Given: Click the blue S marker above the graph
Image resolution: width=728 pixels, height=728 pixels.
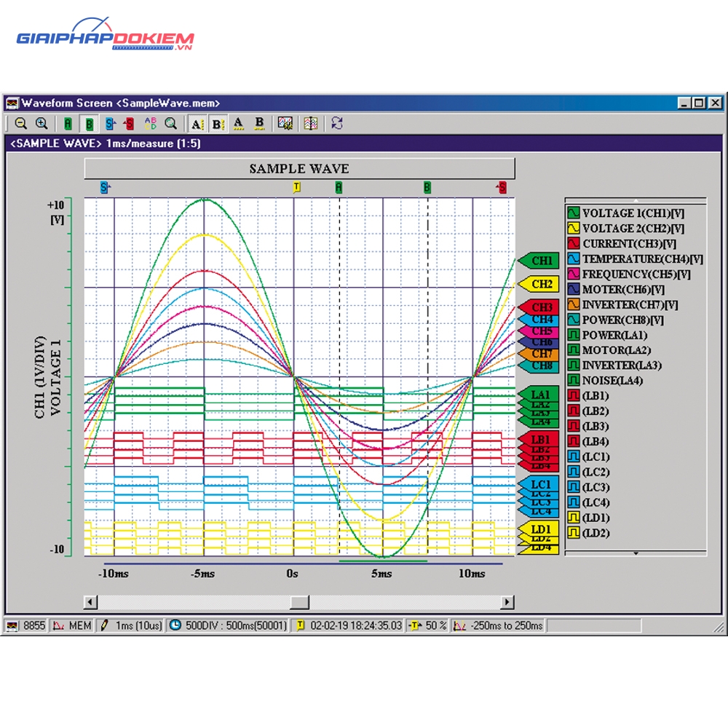Looking at the screenshot, I should click(106, 188).
